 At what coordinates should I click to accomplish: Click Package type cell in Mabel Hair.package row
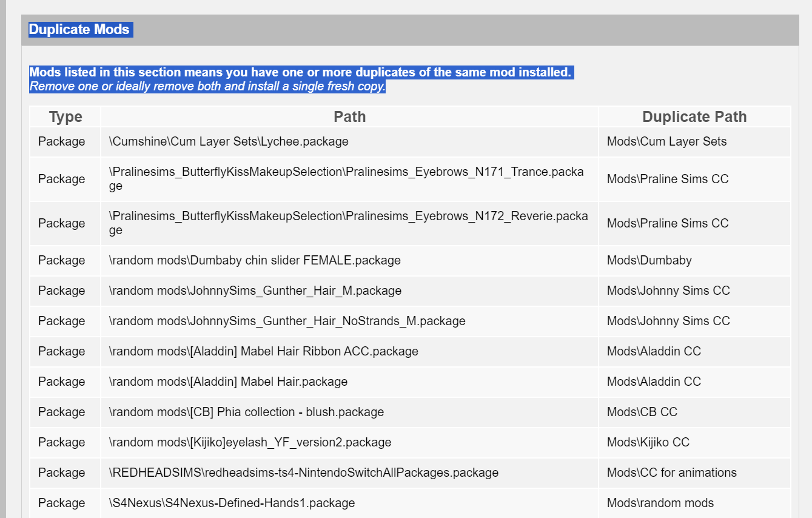coord(65,382)
